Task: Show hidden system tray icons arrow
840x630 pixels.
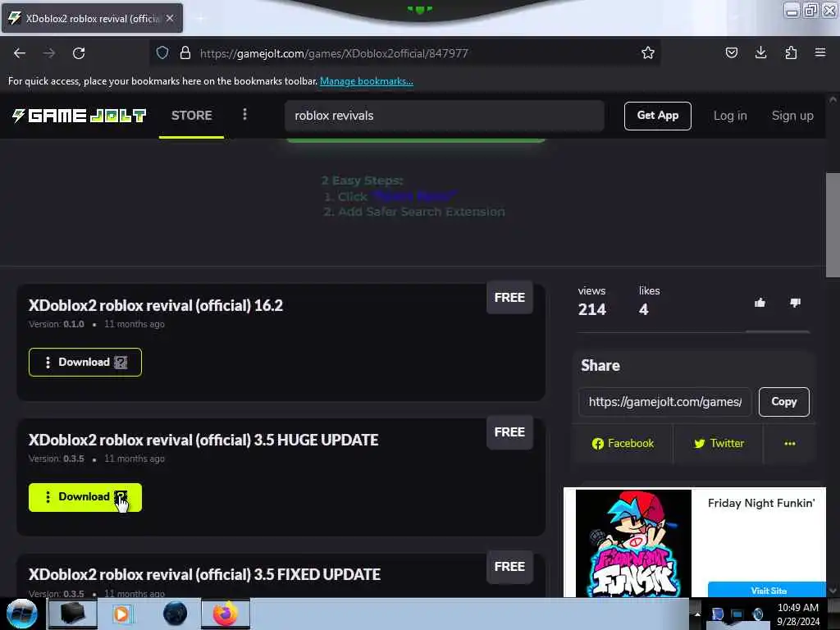Action: [697, 614]
